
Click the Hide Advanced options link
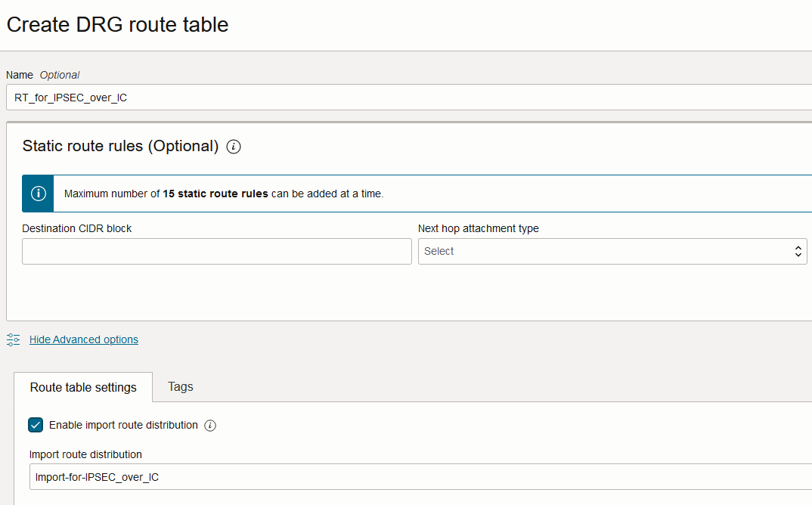84,339
